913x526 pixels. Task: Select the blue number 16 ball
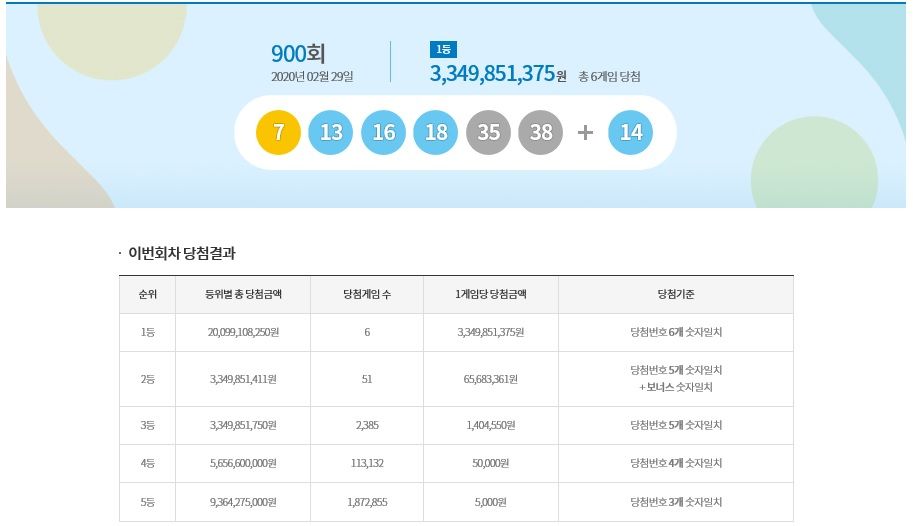(383, 133)
